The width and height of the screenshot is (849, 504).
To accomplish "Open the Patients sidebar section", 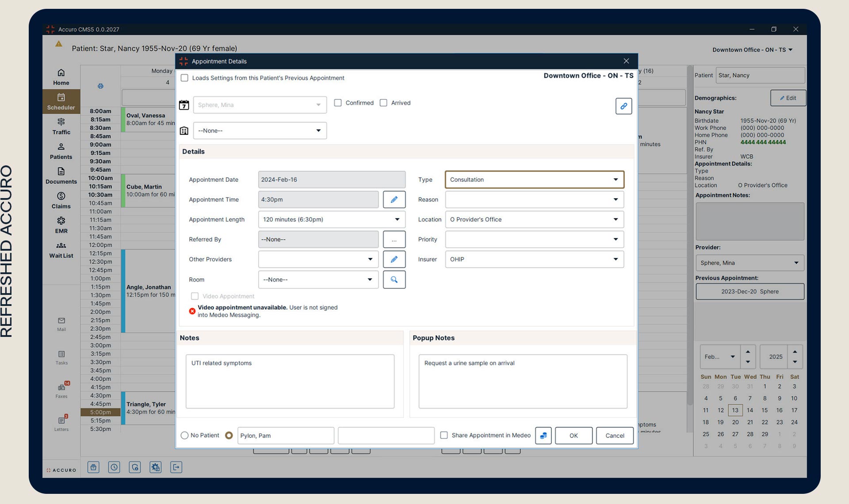I will 61,151.
